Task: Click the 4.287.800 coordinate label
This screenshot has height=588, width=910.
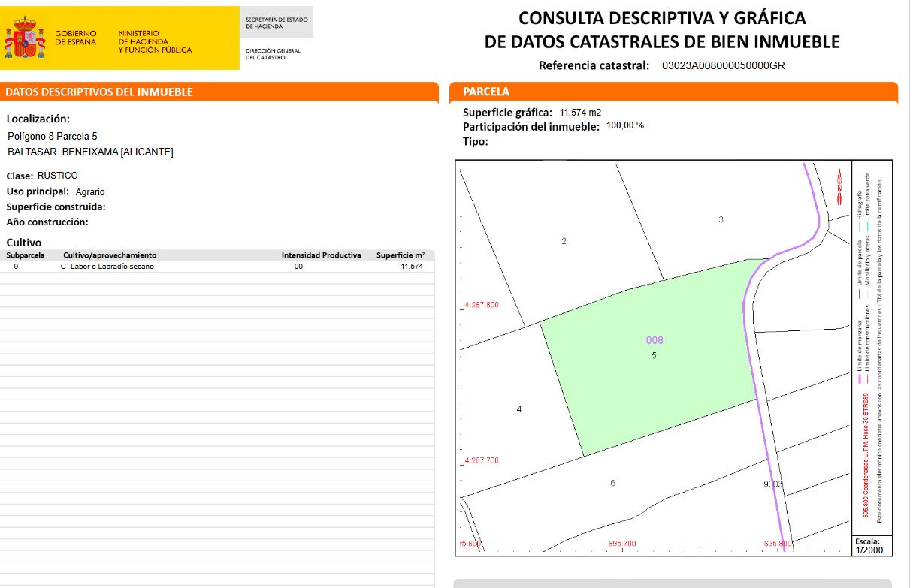Action: point(481,306)
